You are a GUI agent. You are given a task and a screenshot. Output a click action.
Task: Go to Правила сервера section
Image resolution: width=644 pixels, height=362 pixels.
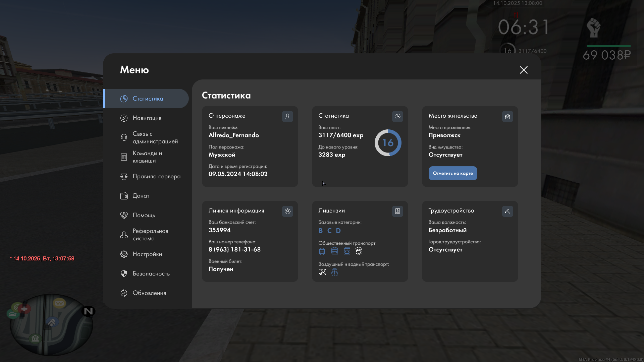click(156, 176)
